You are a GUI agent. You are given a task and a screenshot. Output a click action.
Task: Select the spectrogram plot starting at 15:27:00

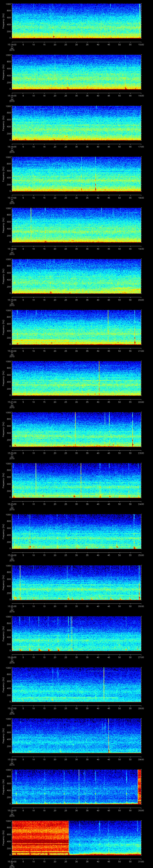point(76,685)
